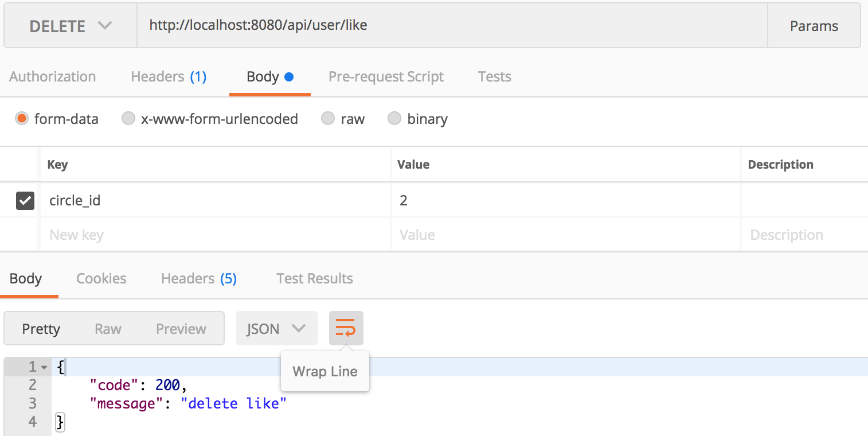The width and height of the screenshot is (868, 436).
Task: Switch to the Authorization tab
Action: point(53,77)
